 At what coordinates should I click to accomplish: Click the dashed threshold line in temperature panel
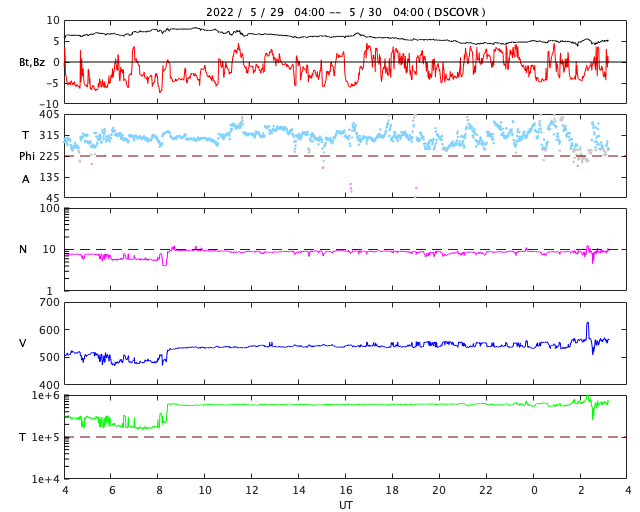345,437
